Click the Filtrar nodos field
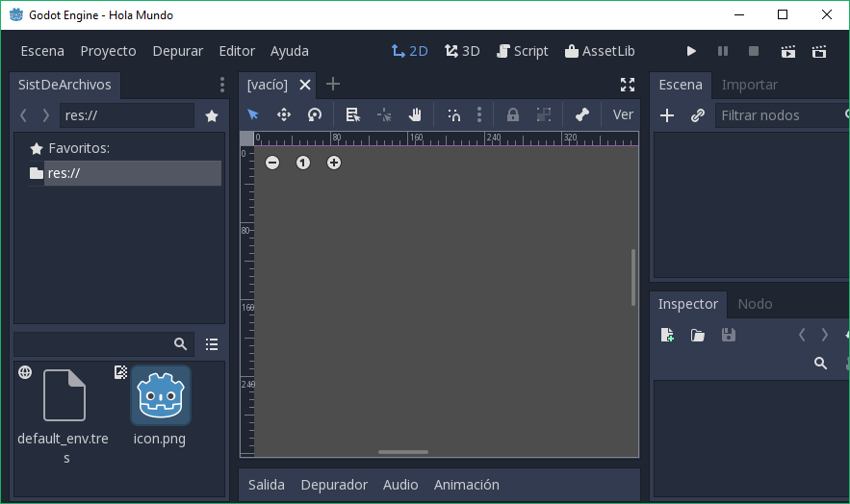850x504 pixels. [x=783, y=115]
